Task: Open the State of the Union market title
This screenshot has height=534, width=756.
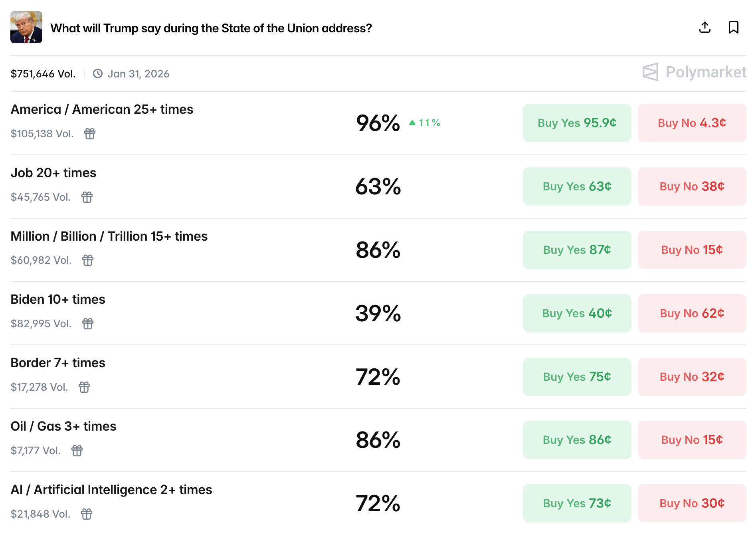Action: (211, 28)
